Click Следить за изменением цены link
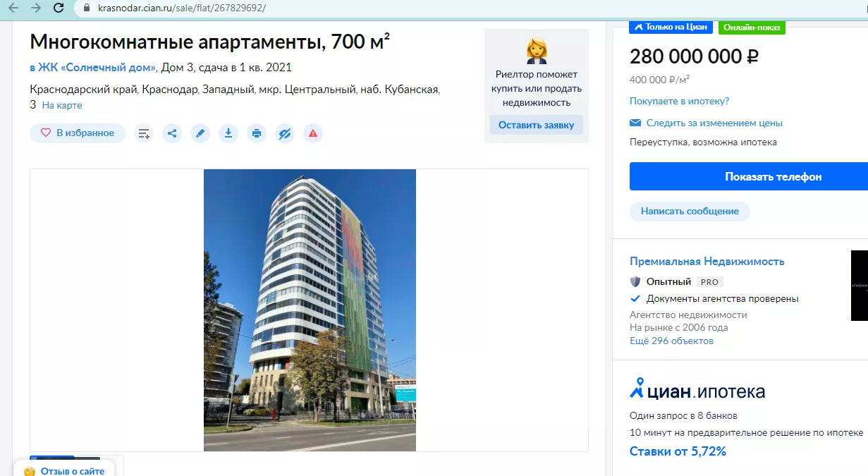The image size is (868, 476). pos(714,123)
